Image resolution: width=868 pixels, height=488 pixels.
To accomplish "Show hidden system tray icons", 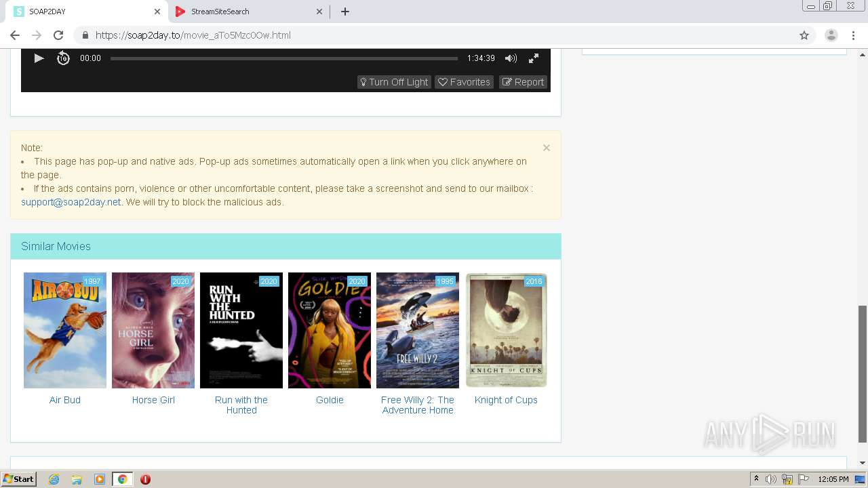I will [756, 479].
